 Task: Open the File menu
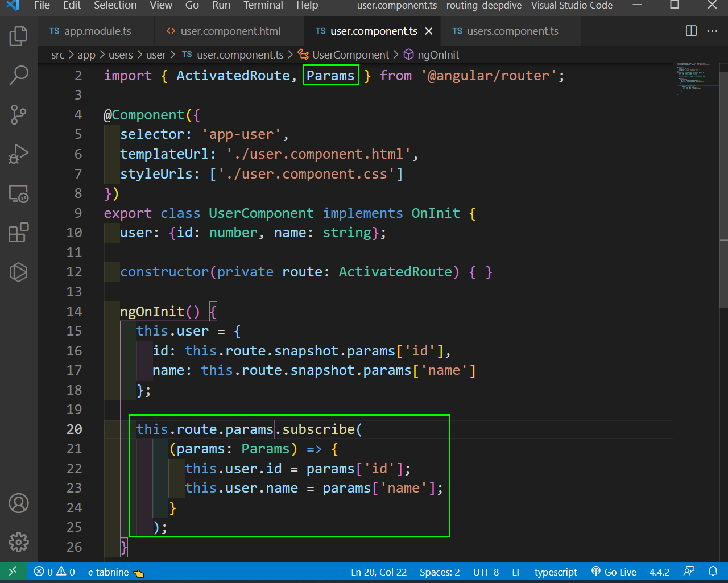pos(42,5)
